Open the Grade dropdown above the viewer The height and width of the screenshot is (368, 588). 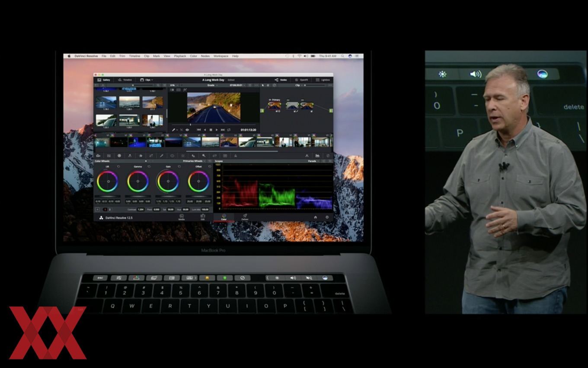(x=212, y=85)
